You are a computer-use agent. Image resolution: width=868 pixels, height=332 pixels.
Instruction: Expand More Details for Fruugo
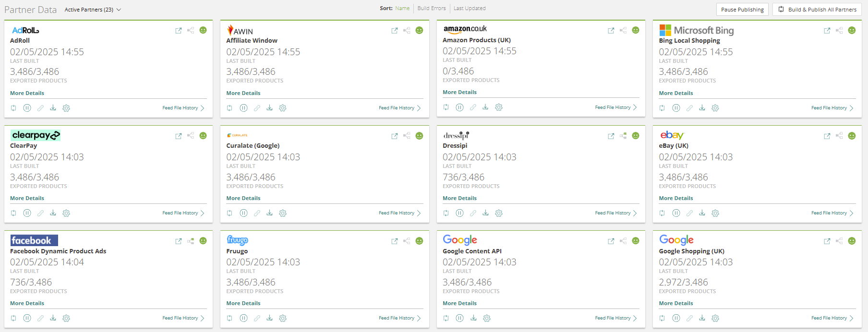pyautogui.click(x=243, y=303)
